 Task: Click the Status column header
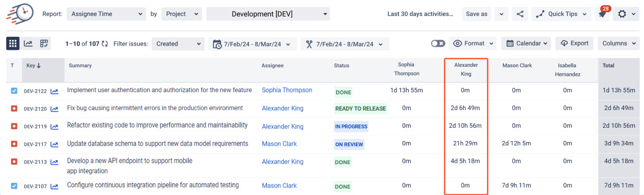click(342, 66)
